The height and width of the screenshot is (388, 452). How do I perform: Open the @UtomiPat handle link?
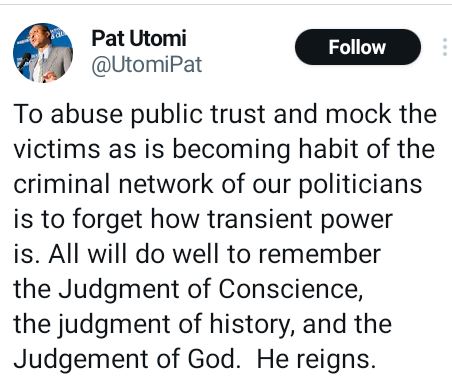coord(147,65)
